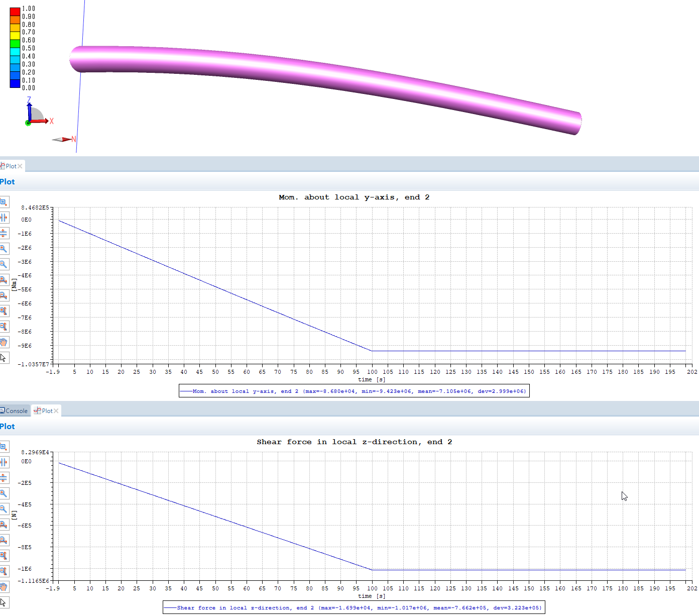Click zoom-to-rectangle tool in shear force plot

click(4, 447)
